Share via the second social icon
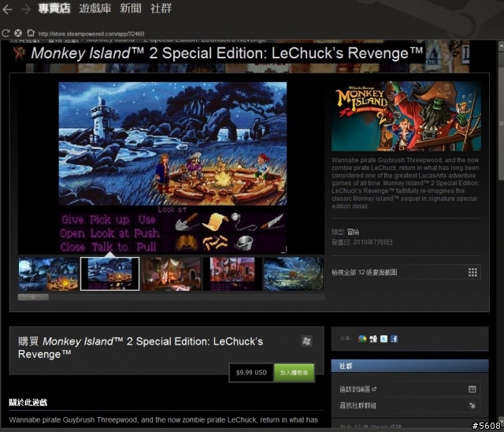 tap(373, 339)
